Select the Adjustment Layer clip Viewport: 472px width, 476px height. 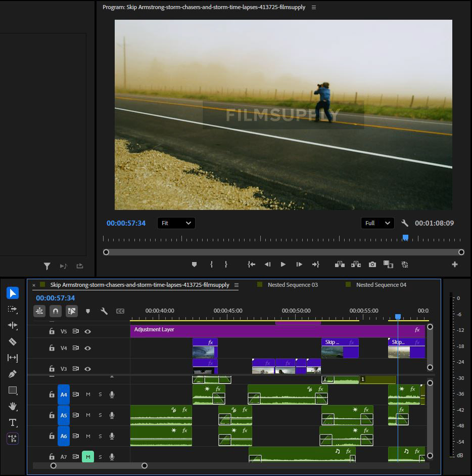tap(277, 331)
